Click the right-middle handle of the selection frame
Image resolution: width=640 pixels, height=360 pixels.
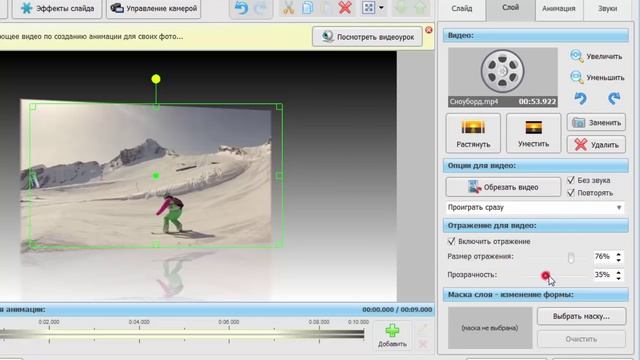click(x=279, y=176)
